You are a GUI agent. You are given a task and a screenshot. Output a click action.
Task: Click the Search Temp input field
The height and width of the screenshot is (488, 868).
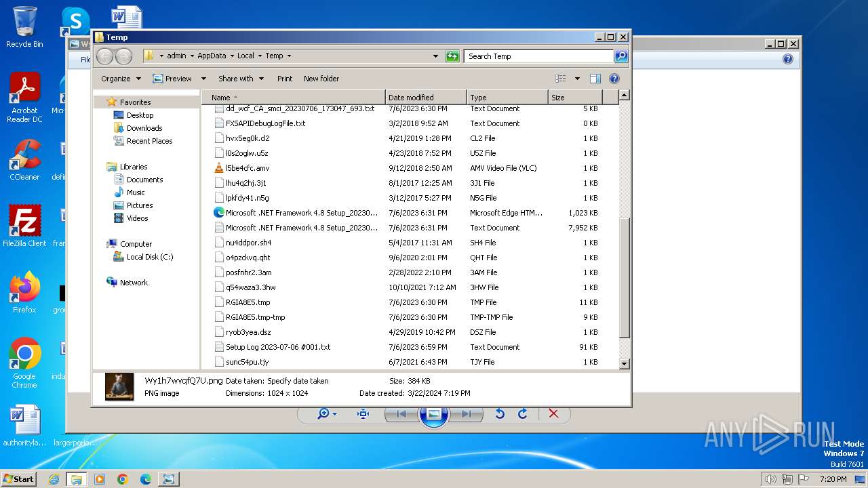(539, 56)
